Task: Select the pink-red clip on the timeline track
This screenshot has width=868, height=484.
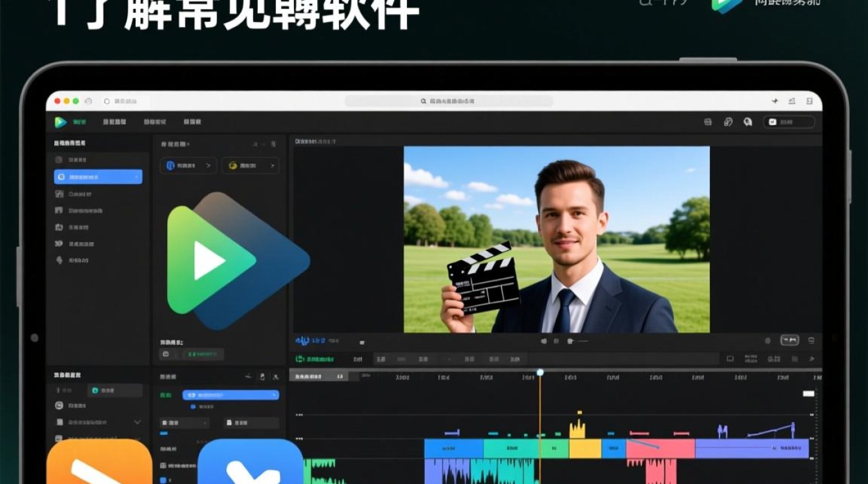Action: (660, 449)
